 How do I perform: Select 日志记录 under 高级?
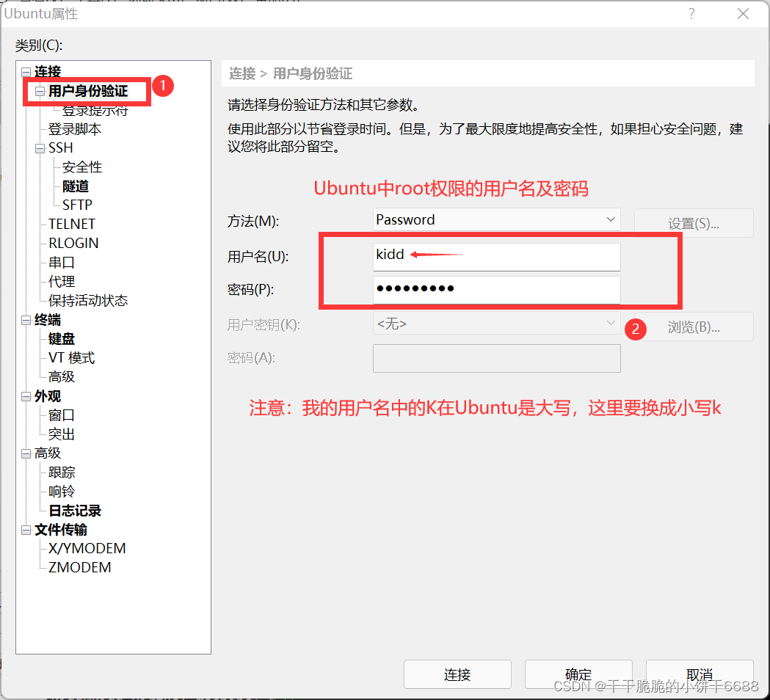click(75, 511)
